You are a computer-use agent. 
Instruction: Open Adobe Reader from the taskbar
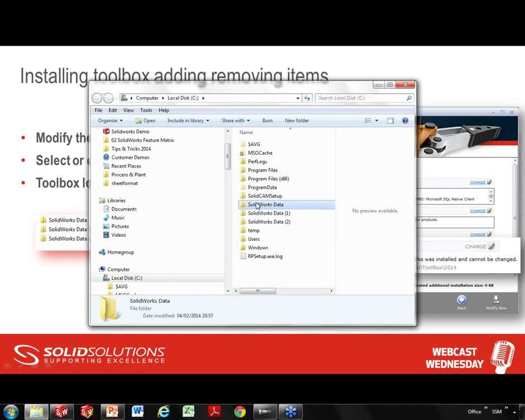(x=214, y=412)
